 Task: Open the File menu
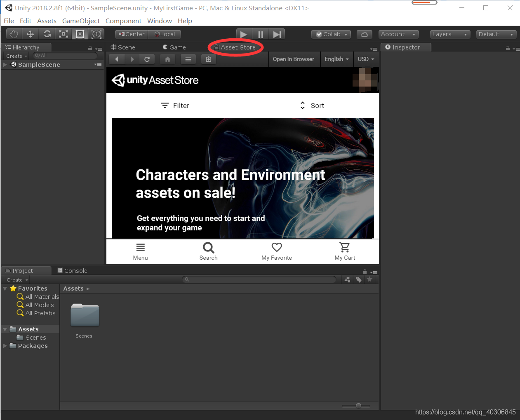point(9,21)
